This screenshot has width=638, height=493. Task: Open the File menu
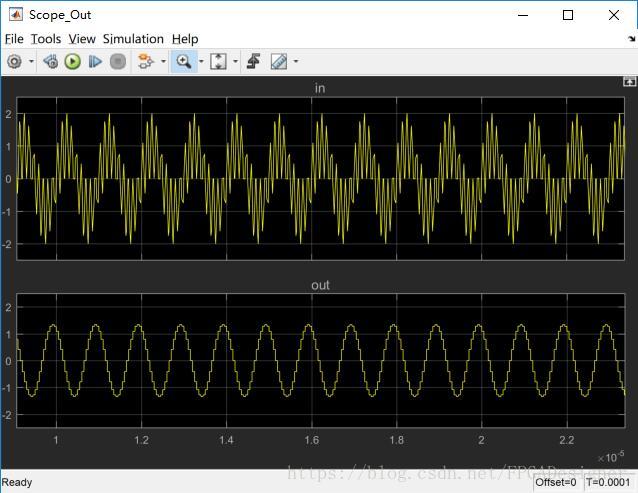[x=14, y=39]
